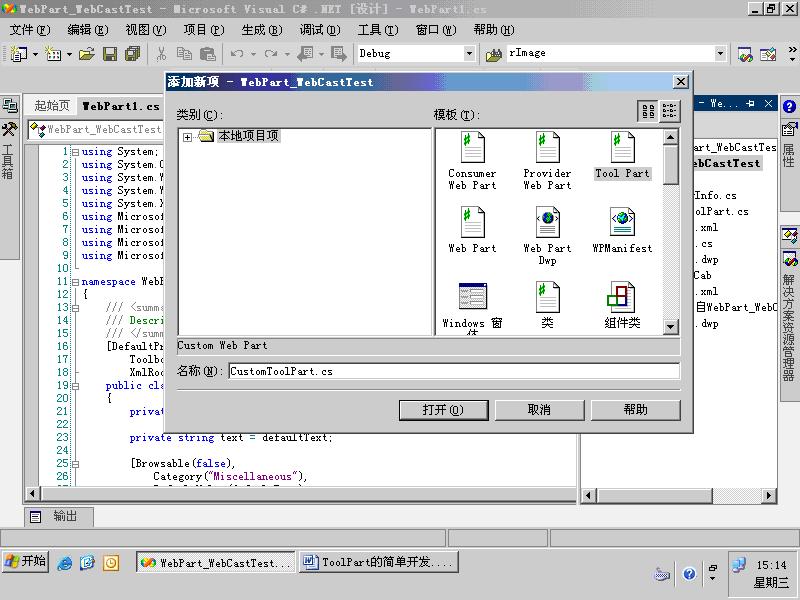Open the 项目 menu
This screenshot has width=800, height=600.
coord(204,30)
